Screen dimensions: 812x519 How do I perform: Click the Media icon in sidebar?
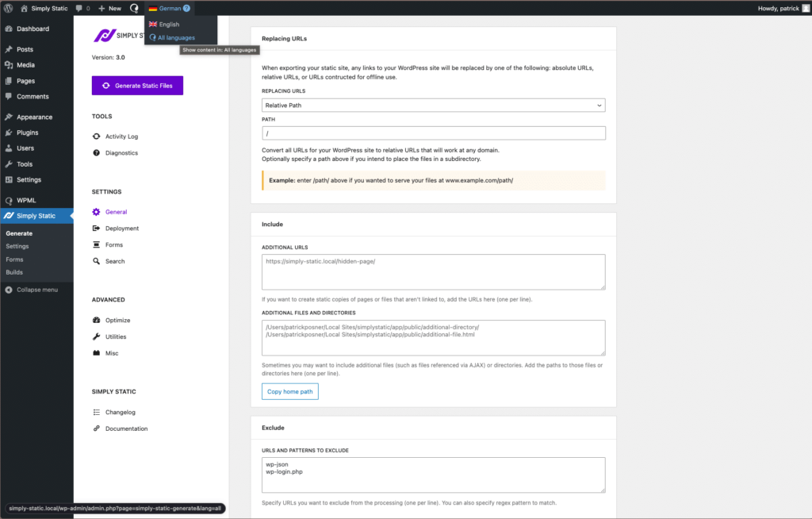pyautogui.click(x=9, y=65)
